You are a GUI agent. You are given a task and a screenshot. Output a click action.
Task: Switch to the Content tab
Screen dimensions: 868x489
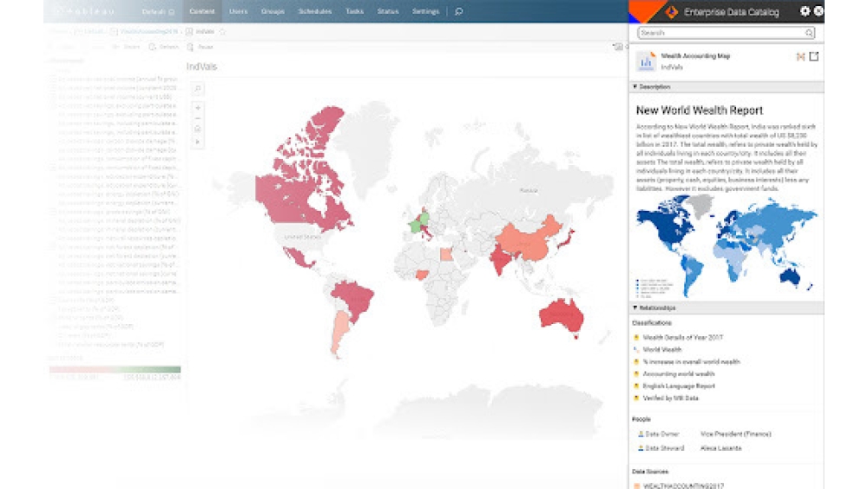coord(202,11)
